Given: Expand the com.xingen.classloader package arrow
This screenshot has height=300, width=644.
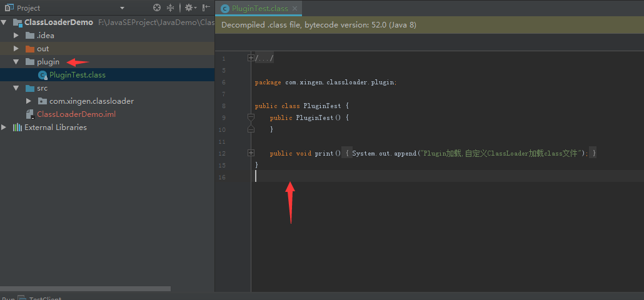Looking at the screenshot, I should click(28, 101).
